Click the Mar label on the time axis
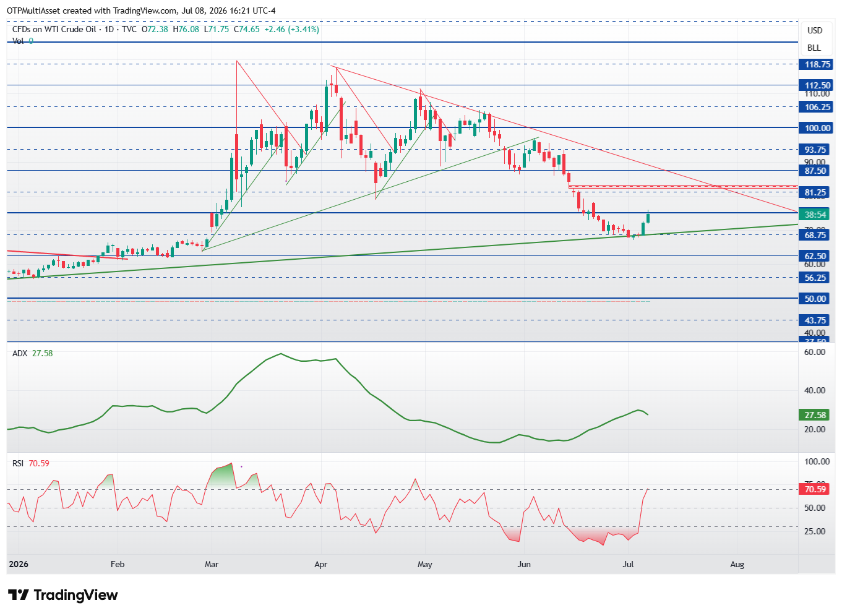The width and height of the screenshot is (842, 616). (212, 564)
